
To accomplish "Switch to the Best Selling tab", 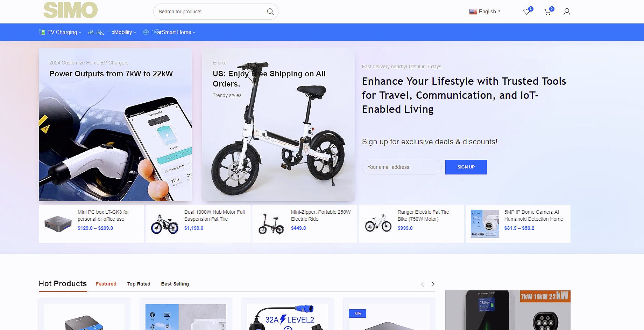I will pyautogui.click(x=175, y=284).
